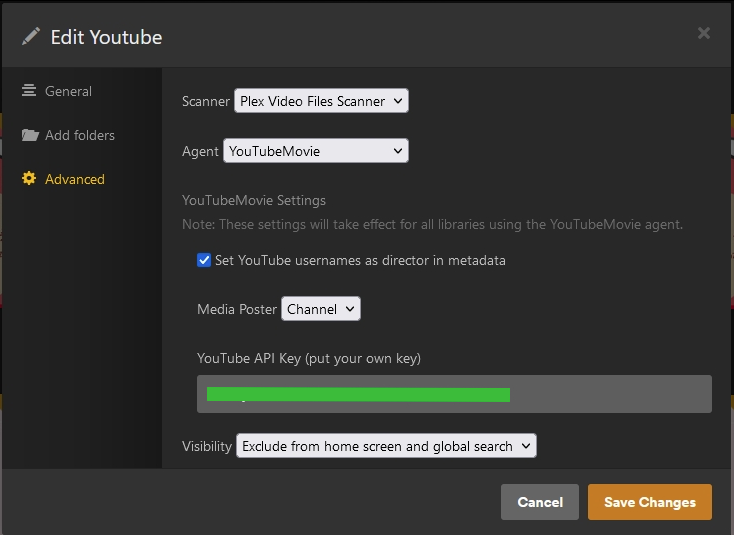Open the Scanner dropdown
Viewport: 734px width, 535px height.
(321, 101)
